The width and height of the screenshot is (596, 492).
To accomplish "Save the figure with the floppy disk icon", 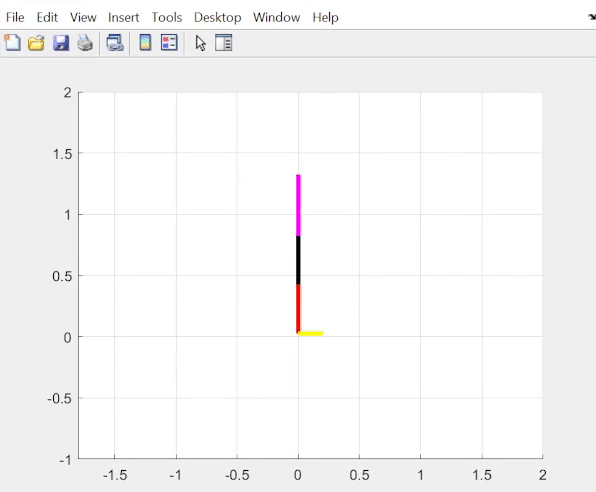I will click(x=61, y=43).
